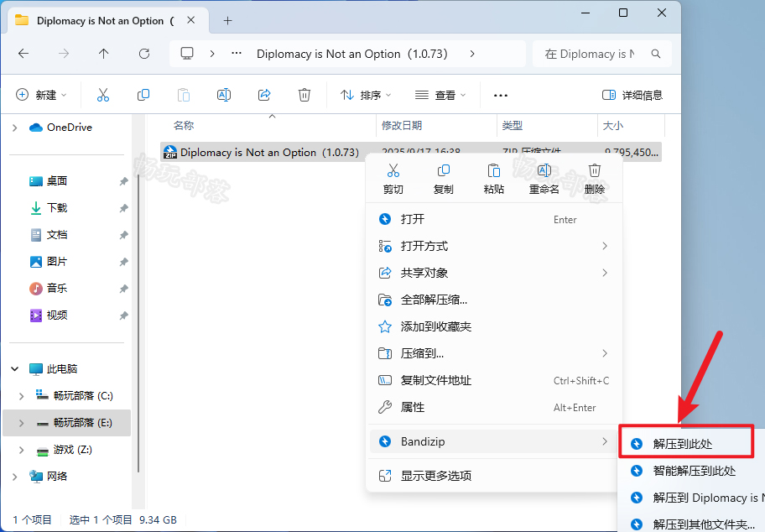765x532 pixels.
Task: Choose 添加到收藏夹 entry
Action: click(x=494, y=326)
